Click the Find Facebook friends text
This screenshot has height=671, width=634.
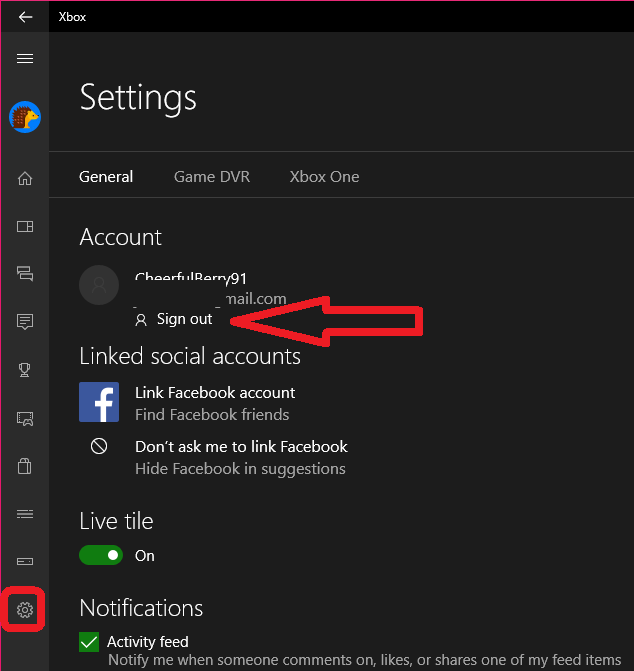212,415
